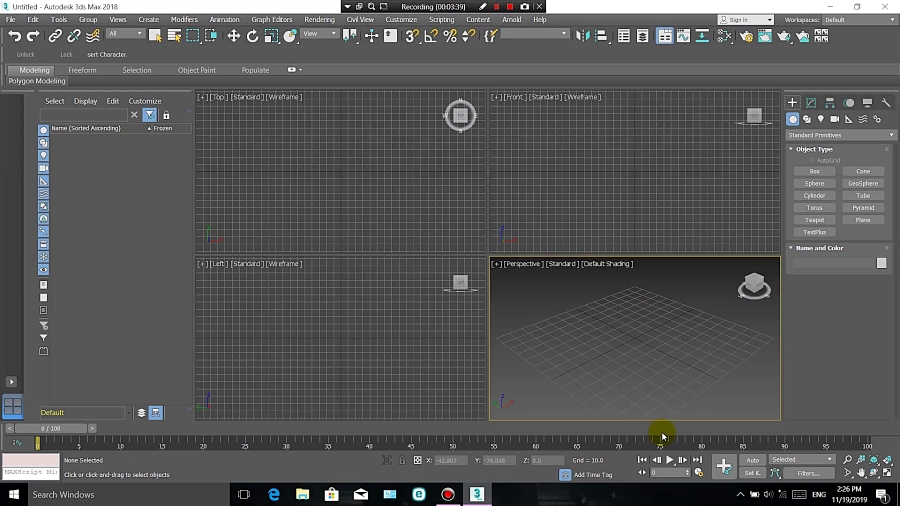
Task: Create a Sphere primitive
Action: click(814, 184)
